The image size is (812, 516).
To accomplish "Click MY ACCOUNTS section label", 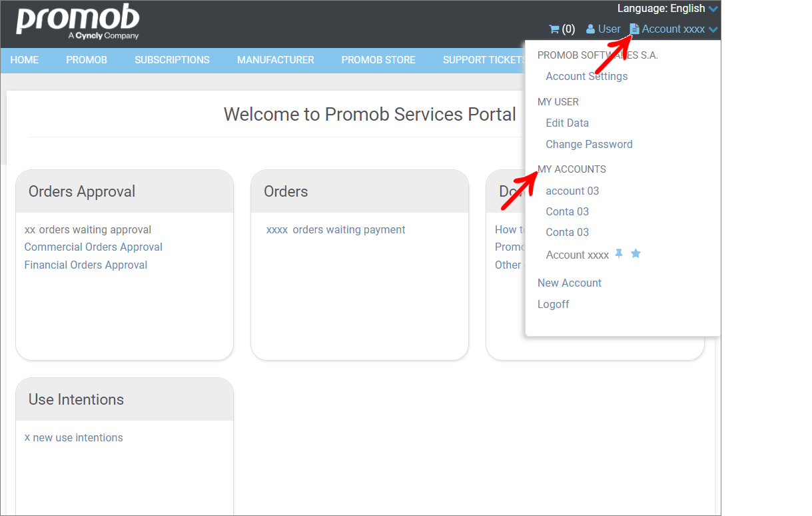I will [x=572, y=169].
